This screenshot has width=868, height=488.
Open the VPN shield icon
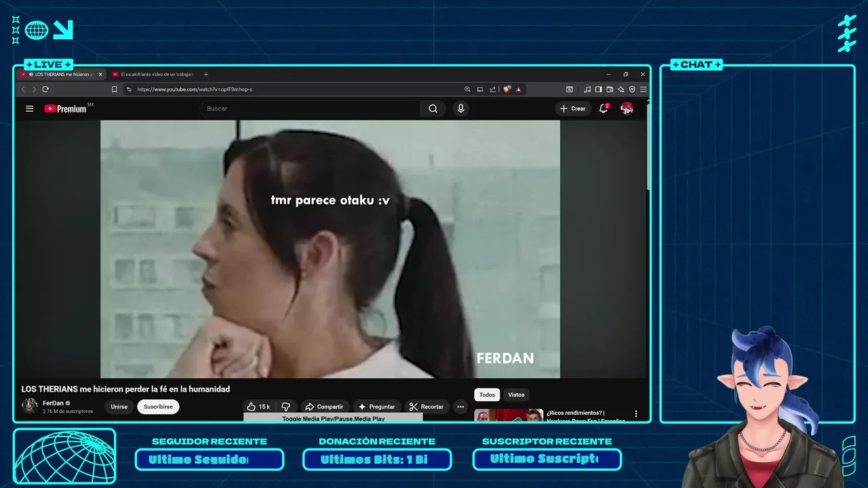[x=632, y=89]
